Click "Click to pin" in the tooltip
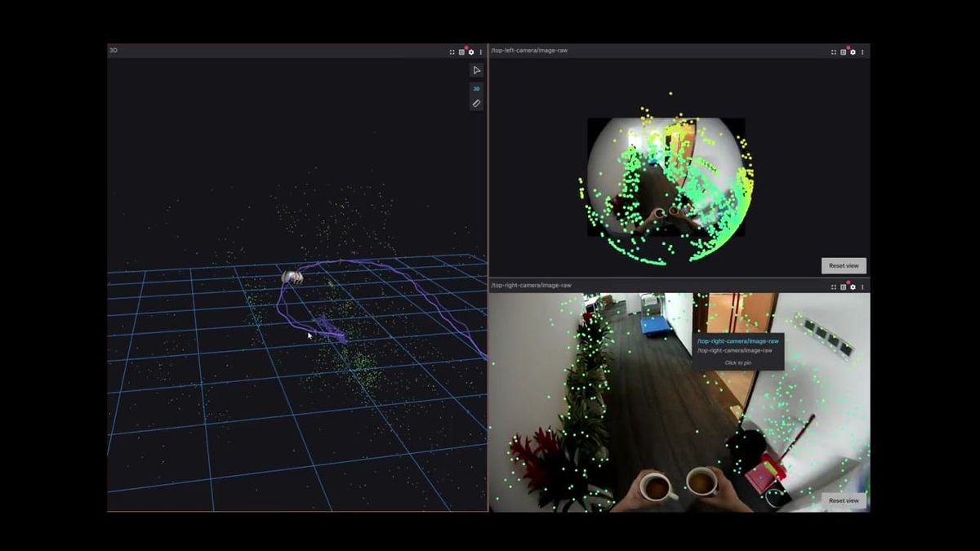This screenshot has width=980, height=551. (x=738, y=362)
